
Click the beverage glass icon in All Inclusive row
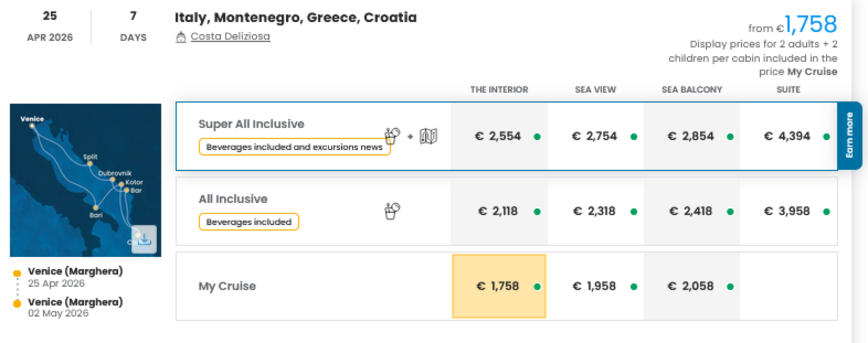(391, 210)
